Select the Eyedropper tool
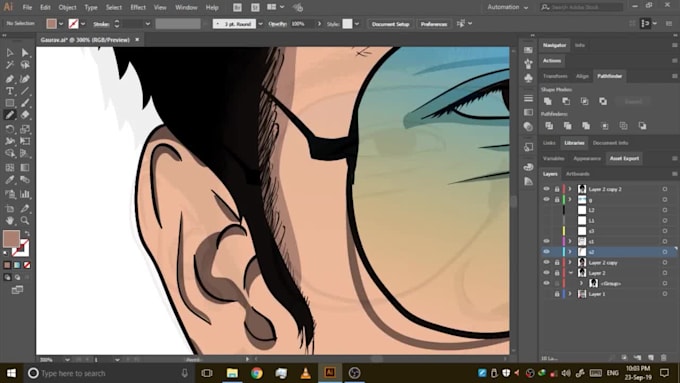680x383 pixels. point(10,180)
